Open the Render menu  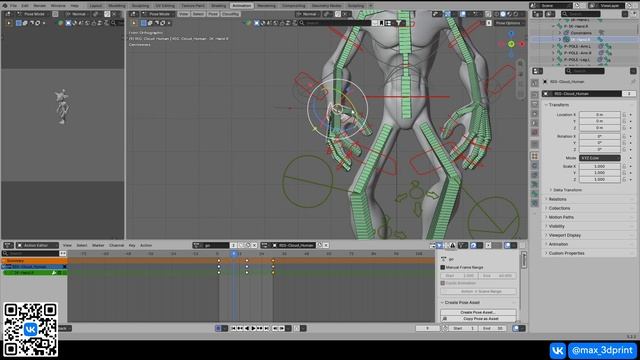coord(40,6)
